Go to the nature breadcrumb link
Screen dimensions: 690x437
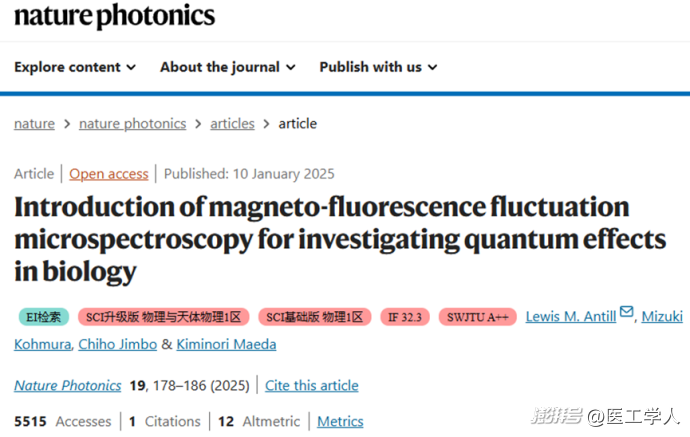34,124
